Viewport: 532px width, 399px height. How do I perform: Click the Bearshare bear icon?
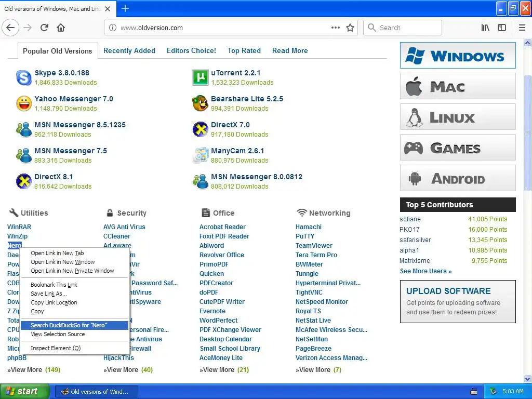pyautogui.click(x=200, y=103)
